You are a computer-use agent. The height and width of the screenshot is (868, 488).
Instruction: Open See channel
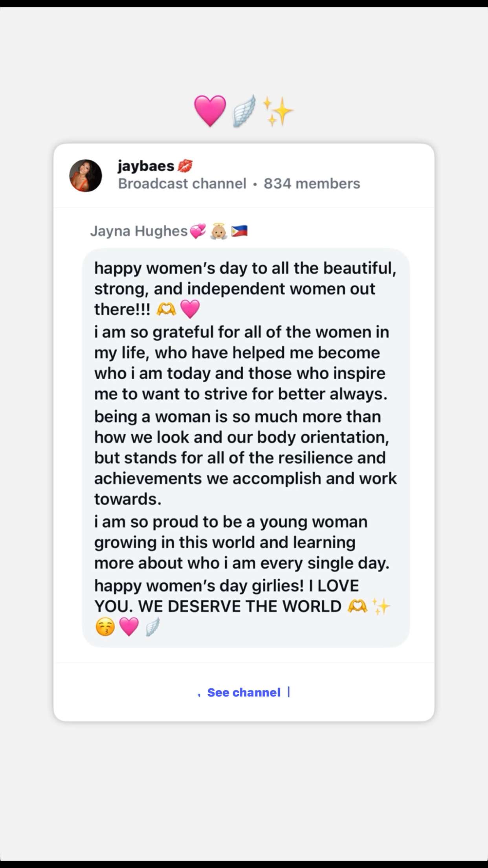[243, 693]
